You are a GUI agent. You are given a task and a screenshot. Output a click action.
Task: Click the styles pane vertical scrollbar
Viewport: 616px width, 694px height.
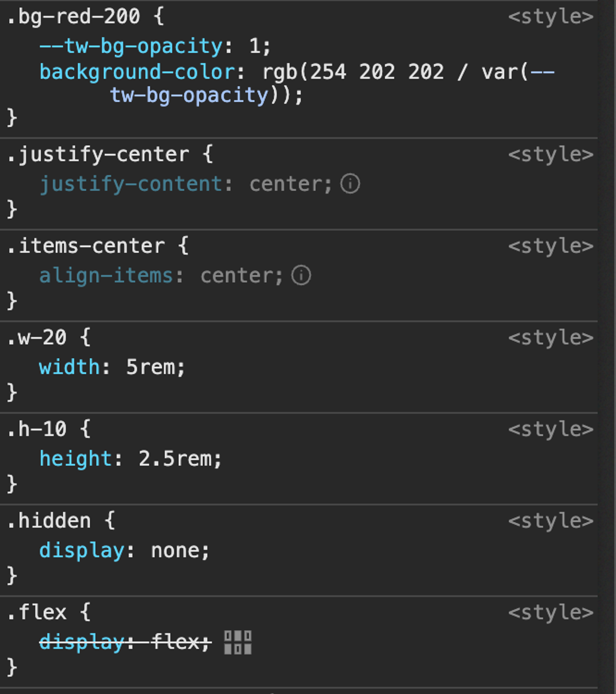coord(607,347)
